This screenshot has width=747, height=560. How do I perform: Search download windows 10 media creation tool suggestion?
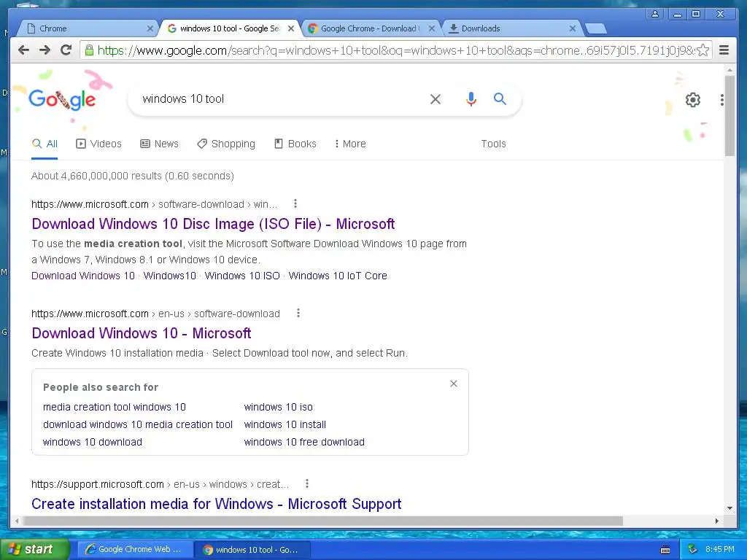138,425
